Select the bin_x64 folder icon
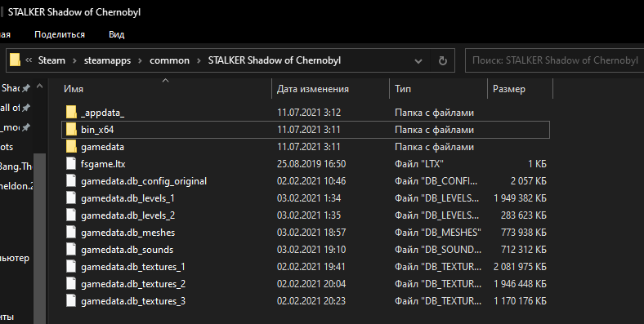 point(71,130)
